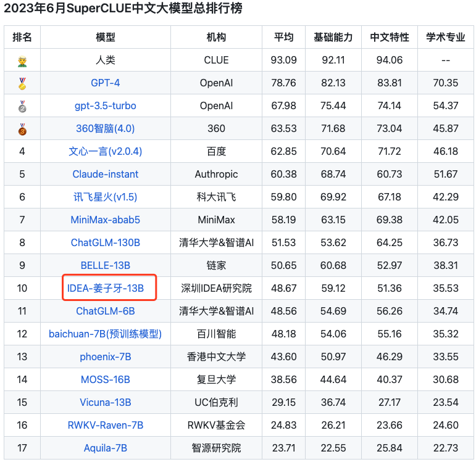Click the gold medal icon for GPT-4
This screenshot has width=476, height=462.
pyautogui.click(x=22, y=83)
